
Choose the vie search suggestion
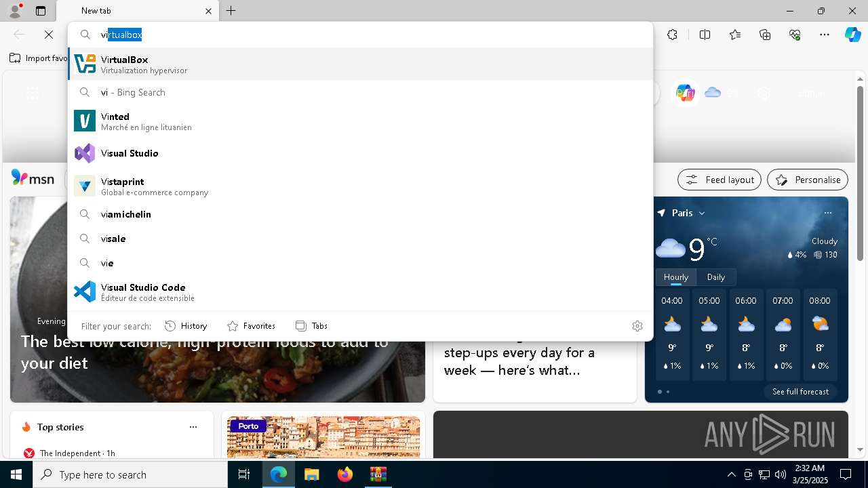click(x=360, y=263)
